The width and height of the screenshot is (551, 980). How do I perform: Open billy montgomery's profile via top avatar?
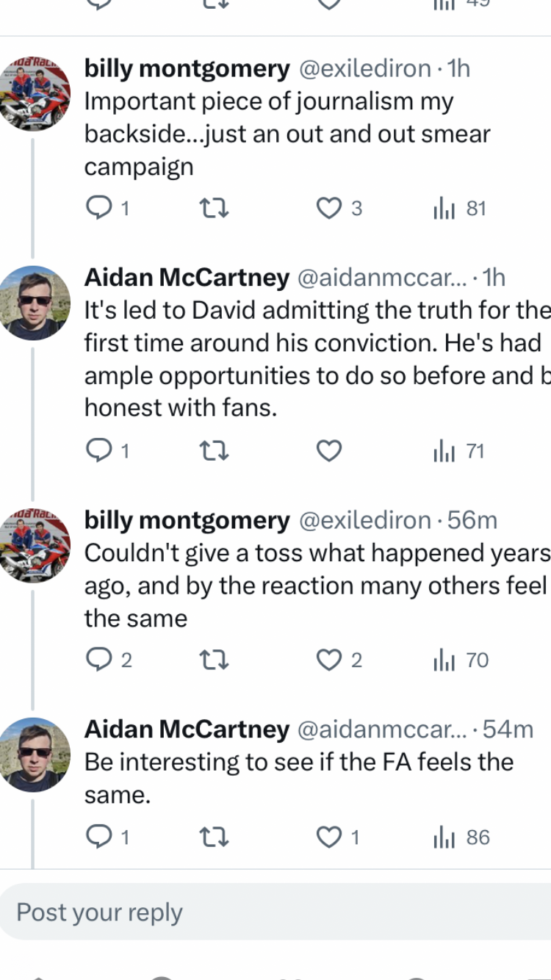[x=35, y=93]
